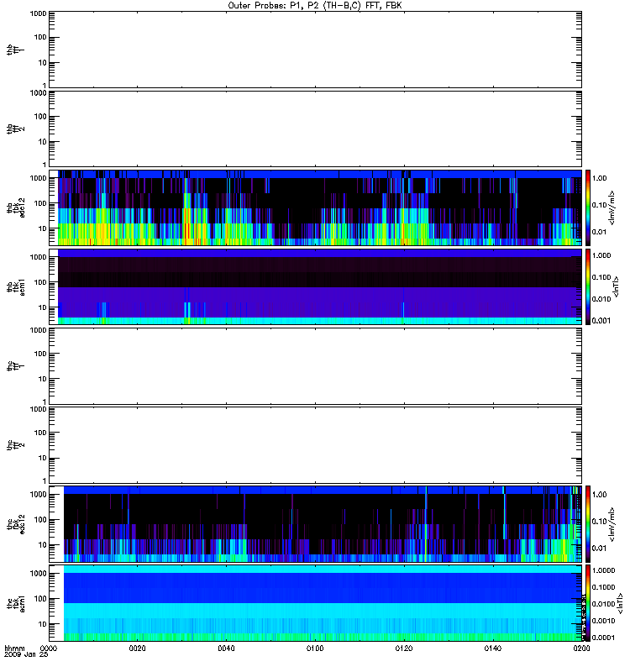Click the 'thb fff 1' panel axis label
This screenshot has width=630, height=672.
(x=15, y=50)
